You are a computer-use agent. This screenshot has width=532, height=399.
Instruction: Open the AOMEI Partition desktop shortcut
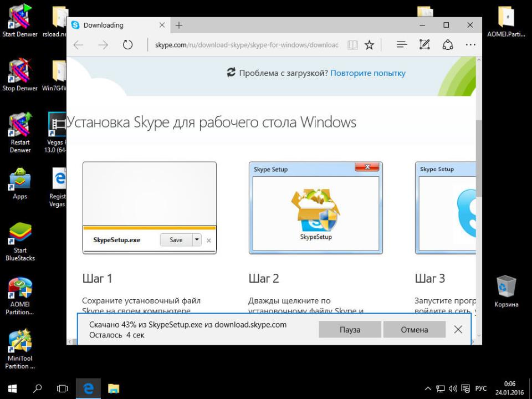coord(20,296)
